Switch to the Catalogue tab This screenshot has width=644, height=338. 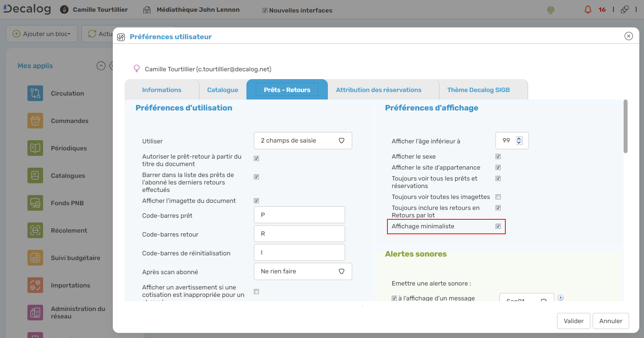[x=223, y=90]
